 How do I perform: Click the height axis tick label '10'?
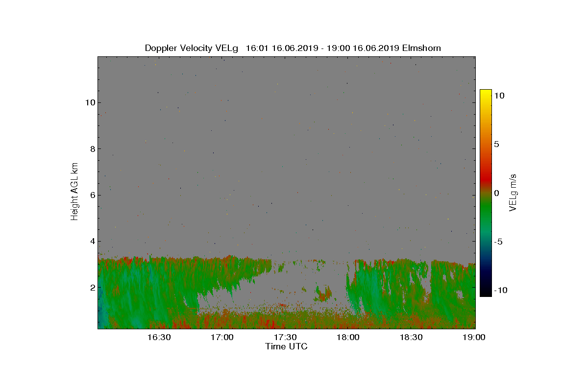[x=90, y=102]
